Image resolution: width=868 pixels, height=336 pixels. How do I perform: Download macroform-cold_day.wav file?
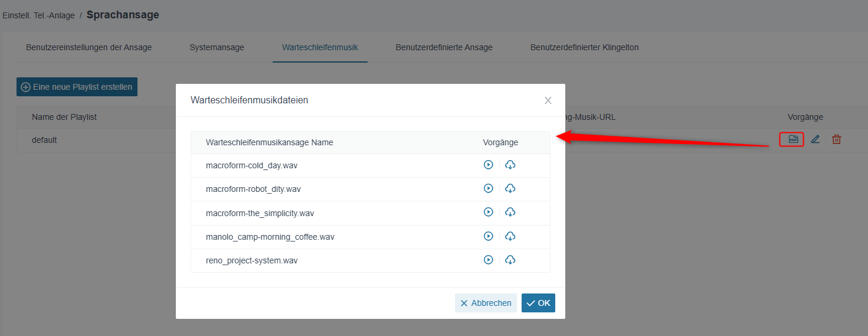pyautogui.click(x=510, y=165)
